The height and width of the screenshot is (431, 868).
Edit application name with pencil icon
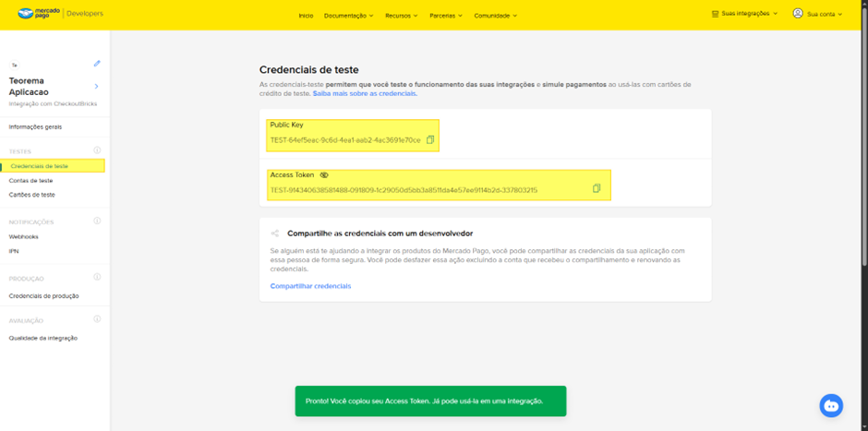[x=97, y=64]
